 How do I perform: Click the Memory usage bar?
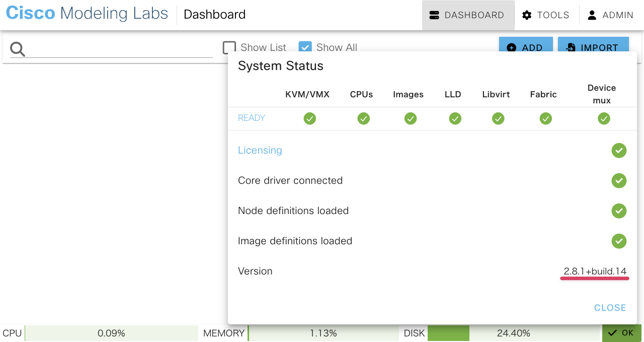tap(323, 333)
